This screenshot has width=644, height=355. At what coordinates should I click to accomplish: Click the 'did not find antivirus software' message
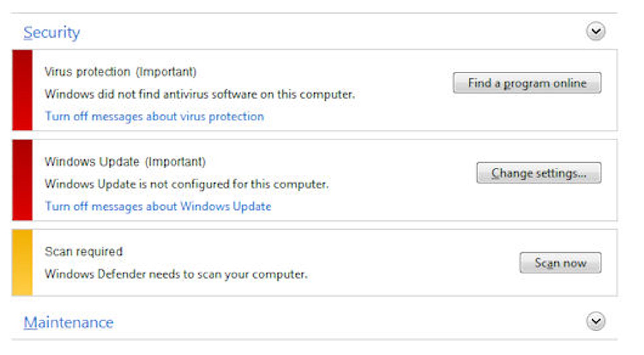(x=200, y=94)
